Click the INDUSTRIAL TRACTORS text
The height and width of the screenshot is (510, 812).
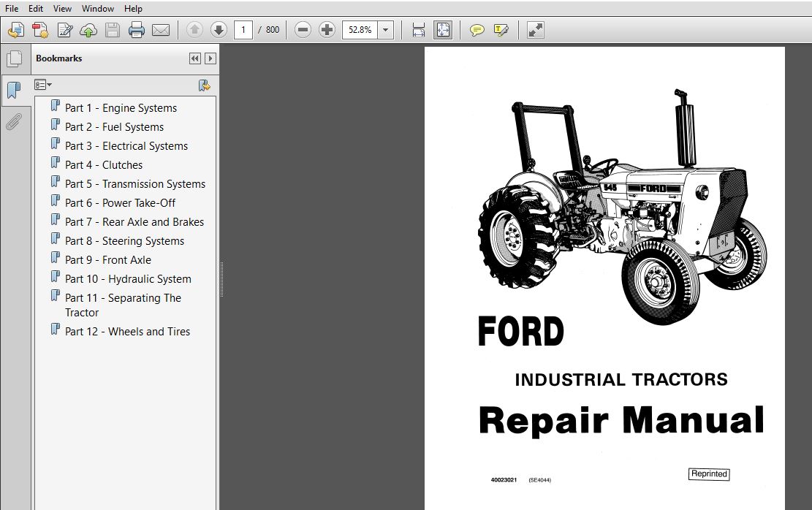coord(621,379)
